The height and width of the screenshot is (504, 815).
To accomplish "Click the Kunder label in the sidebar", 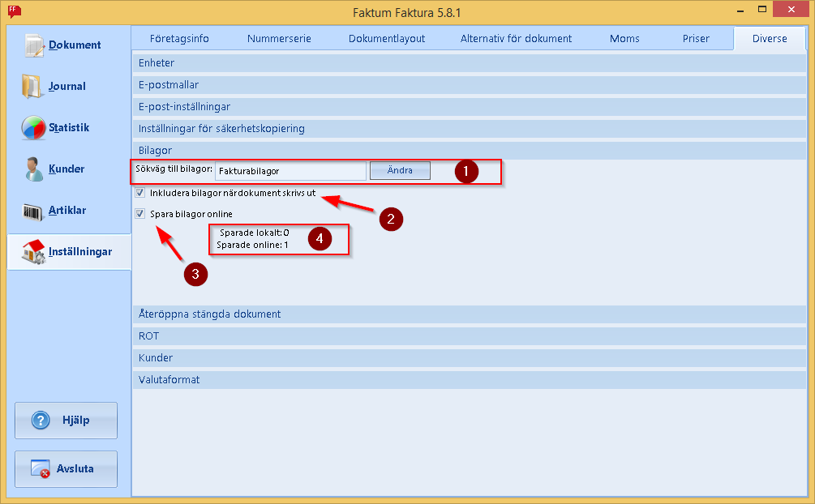I will [66, 169].
